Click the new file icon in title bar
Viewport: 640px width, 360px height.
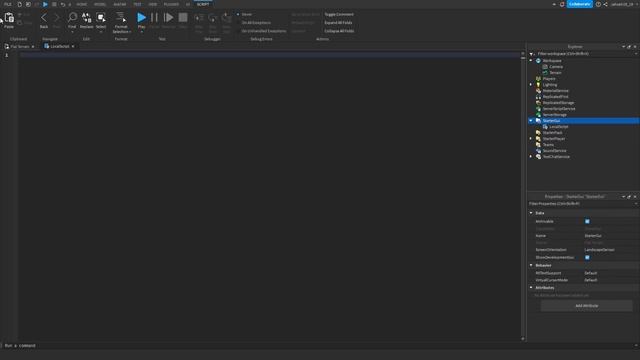(x=19, y=4)
